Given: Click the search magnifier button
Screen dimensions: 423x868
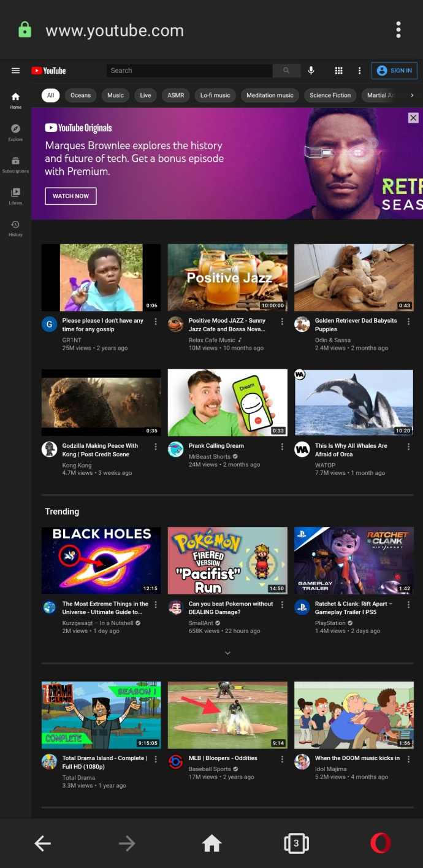Looking at the screenshot, I should click(x=286, y=71).
